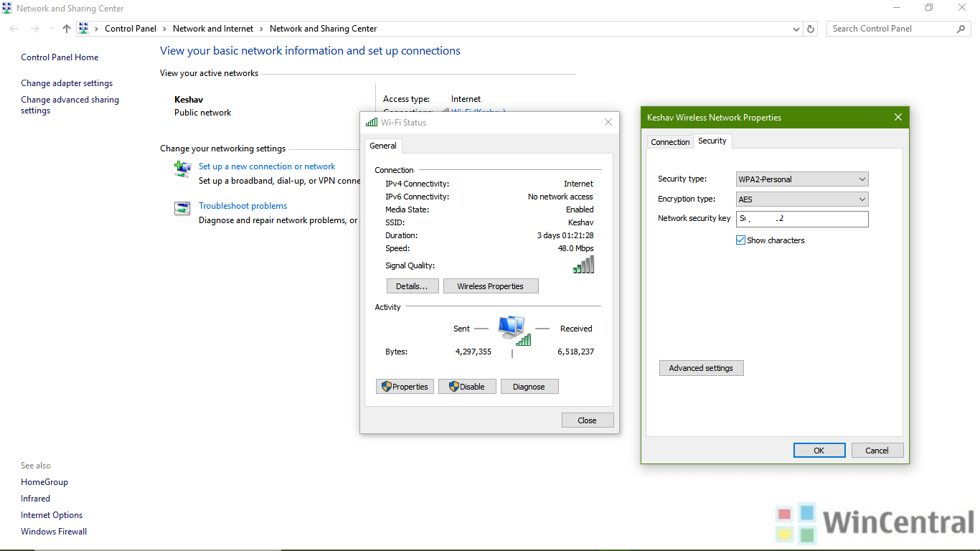Open the recent locations chevron
980x551 pixels.
pos(52,29)
